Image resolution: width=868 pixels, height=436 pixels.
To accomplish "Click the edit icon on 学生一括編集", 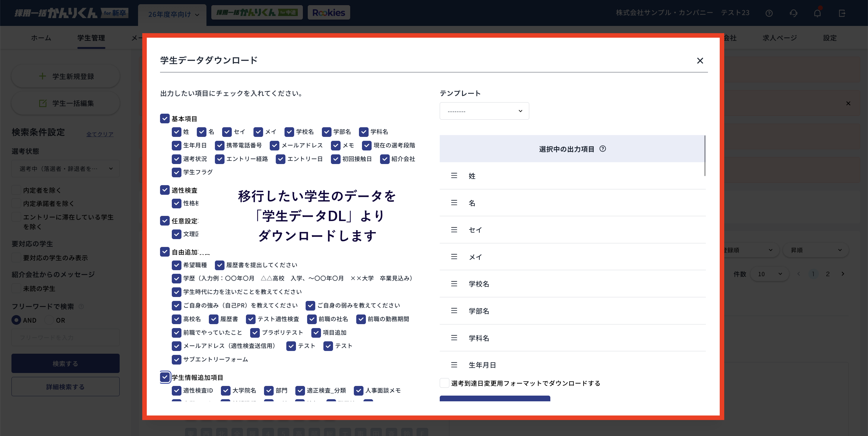I will [x=43, y=103].
